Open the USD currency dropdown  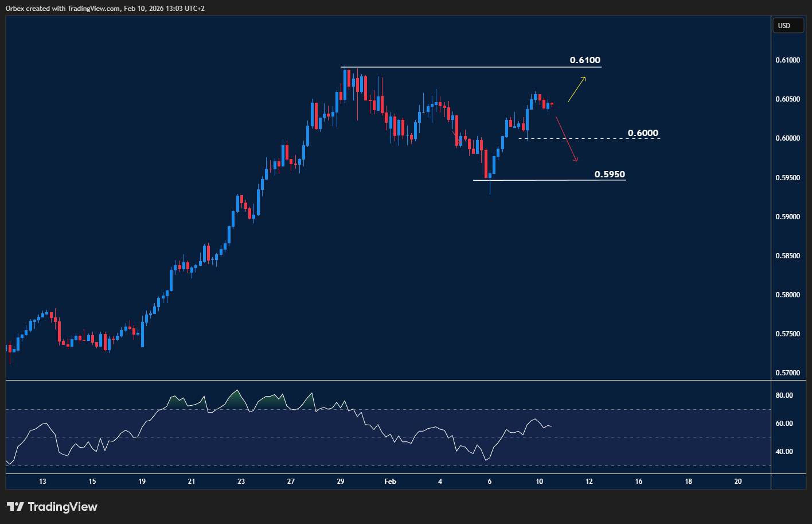[788, 25]
